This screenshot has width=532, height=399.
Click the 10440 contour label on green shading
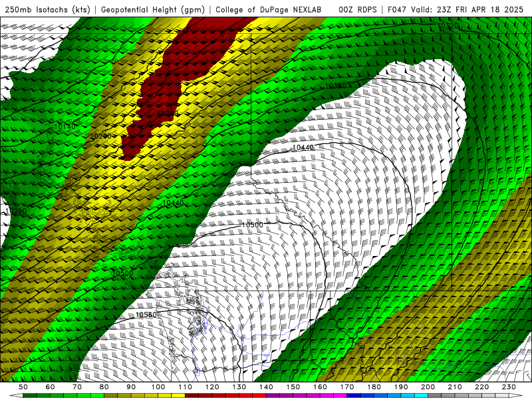click(x=173, y=203)
